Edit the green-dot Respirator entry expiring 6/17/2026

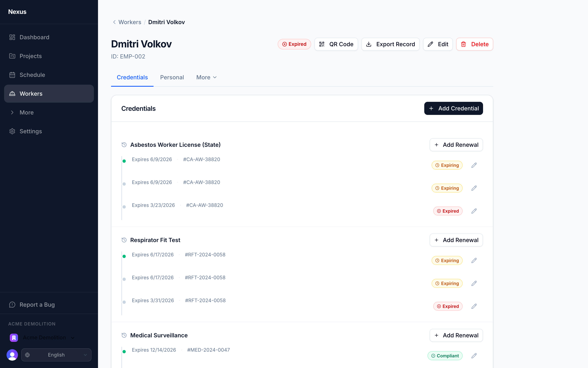(474, 260)
